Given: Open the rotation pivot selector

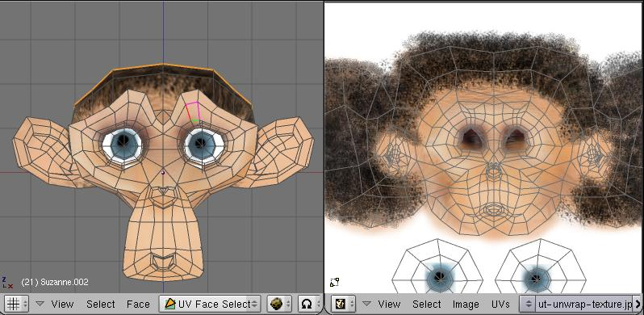Looking at the screenshot, I should [x=310, y=304].
